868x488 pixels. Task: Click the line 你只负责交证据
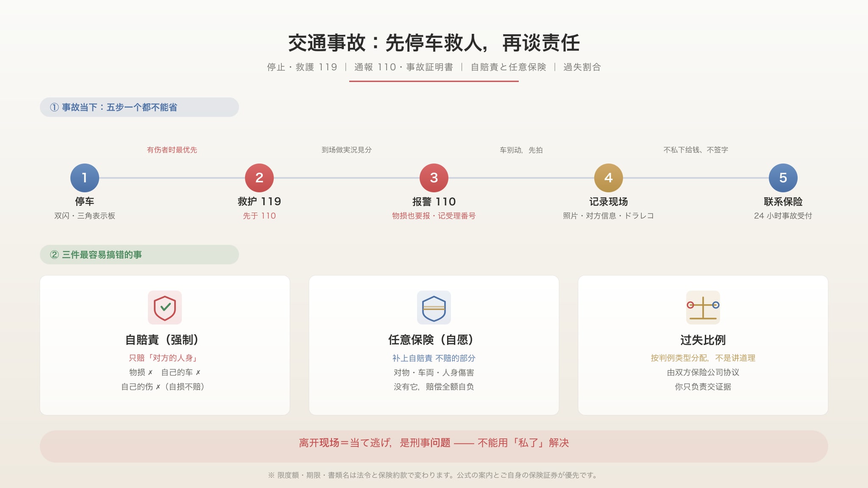[x=703, y=387]
